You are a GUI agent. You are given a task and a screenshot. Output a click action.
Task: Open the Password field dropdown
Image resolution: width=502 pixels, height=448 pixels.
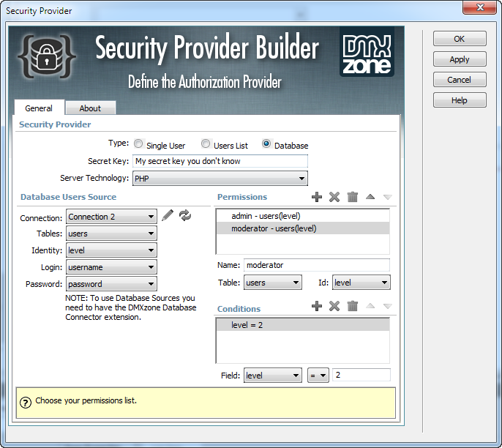pos(111,284)
